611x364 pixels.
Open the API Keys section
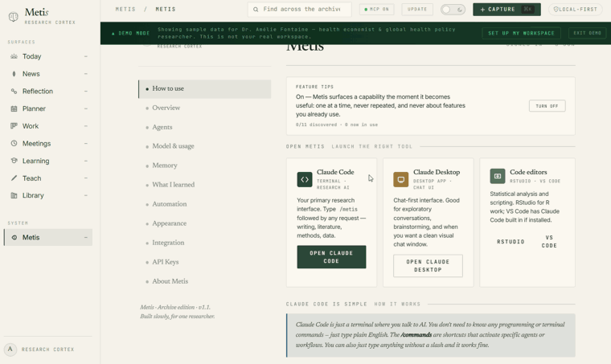coord(204,262)
